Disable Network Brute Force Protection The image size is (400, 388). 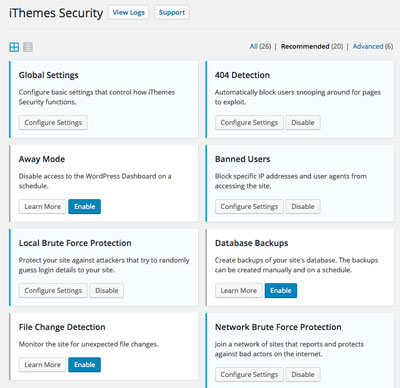(303, 375)
